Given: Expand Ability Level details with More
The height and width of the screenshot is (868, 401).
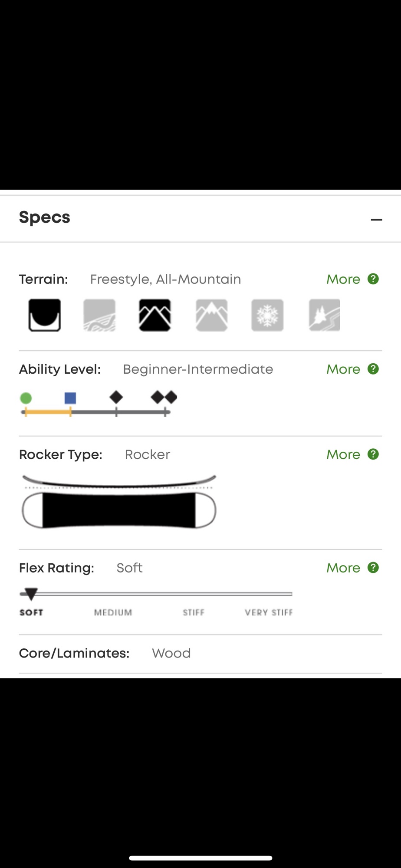Looking at the screenshot, I should pyautogui.click(x=343, y=369).
